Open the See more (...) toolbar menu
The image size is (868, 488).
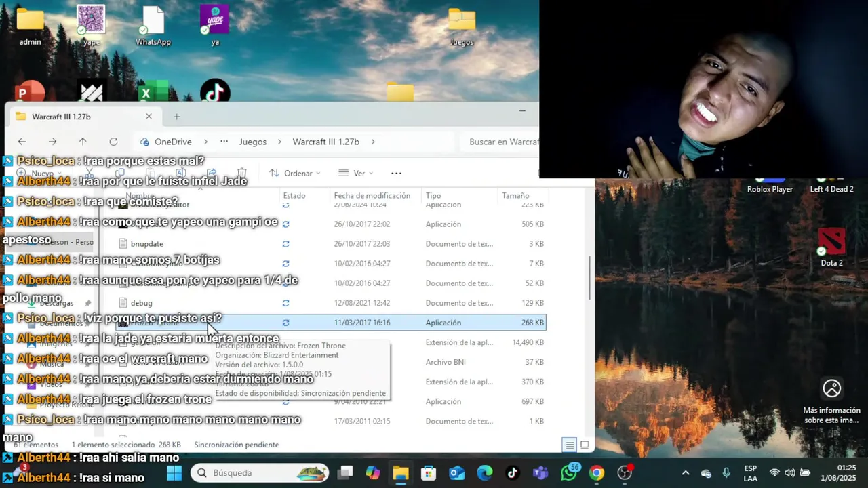[397, 173]
